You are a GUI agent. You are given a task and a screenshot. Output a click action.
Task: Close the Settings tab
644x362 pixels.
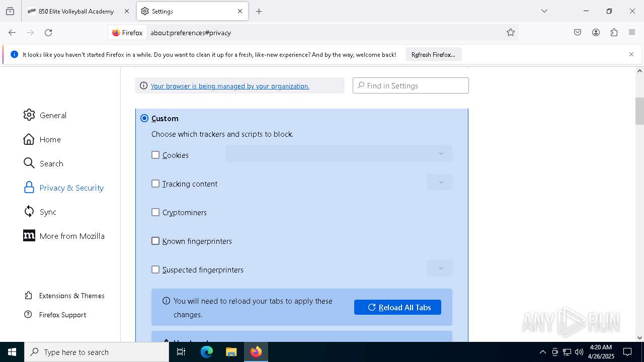click(240, 11)
